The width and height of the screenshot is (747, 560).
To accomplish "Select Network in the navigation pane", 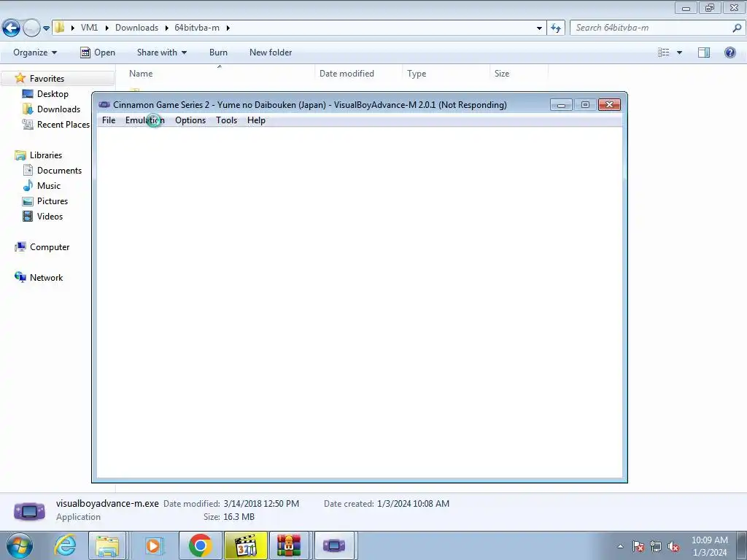I will point(46,278).
